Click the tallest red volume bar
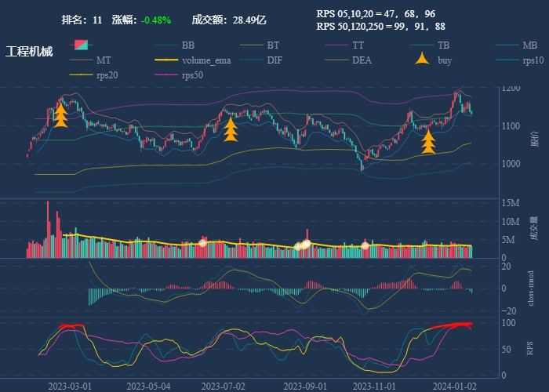 [x=48, y=230]
